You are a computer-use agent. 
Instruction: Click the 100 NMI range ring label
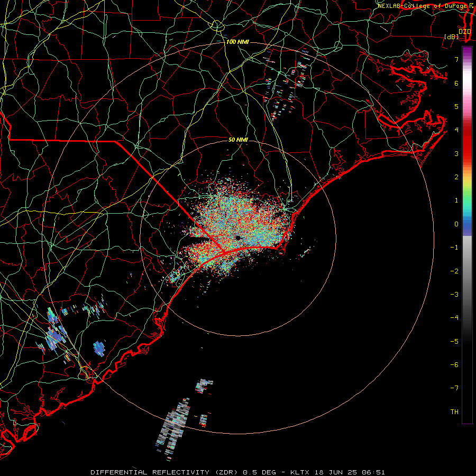(237, 42)
